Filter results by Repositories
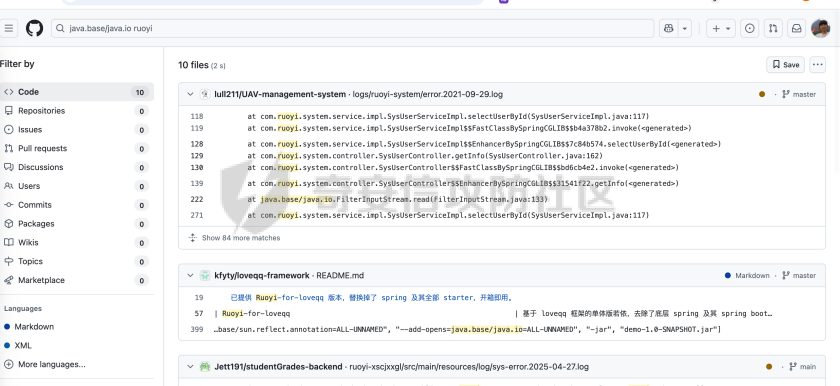840x386 pixels. [77, 111]
